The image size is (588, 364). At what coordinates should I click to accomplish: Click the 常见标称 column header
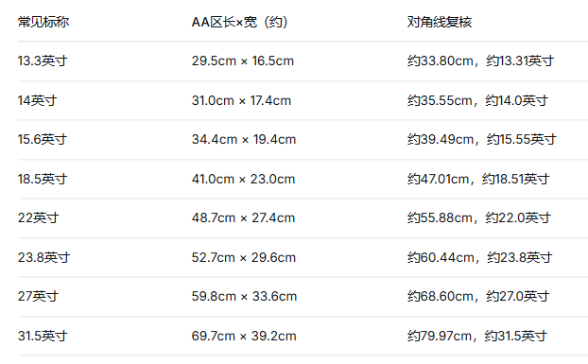pyautogui.click(x=43, y=22)
